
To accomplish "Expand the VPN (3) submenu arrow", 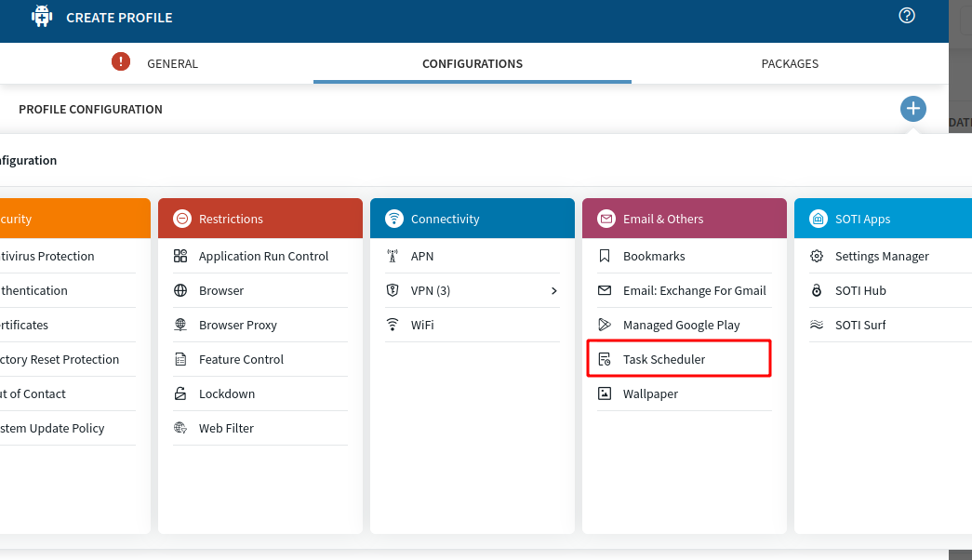I will tap(554, 290).
